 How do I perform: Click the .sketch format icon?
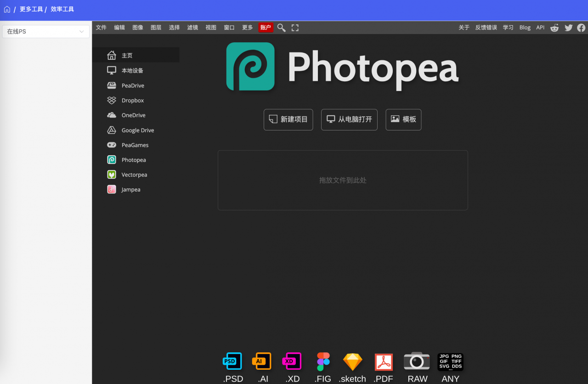point(353,362)
